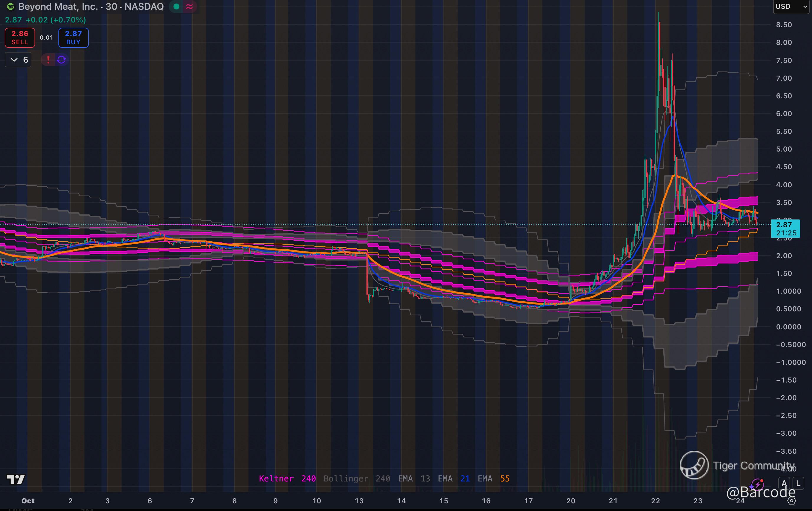
Task: Click the Bollinger 240 indicator label
Action: point(357,479)
